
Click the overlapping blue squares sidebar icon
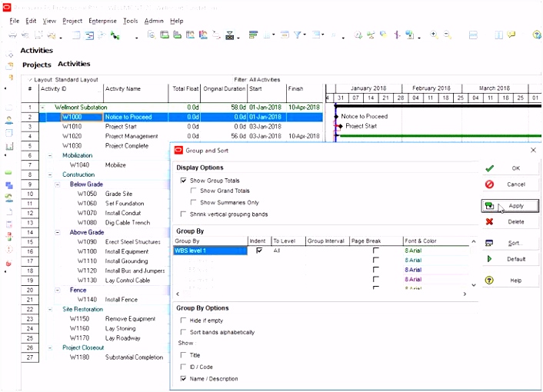click(x=9, y=185)
